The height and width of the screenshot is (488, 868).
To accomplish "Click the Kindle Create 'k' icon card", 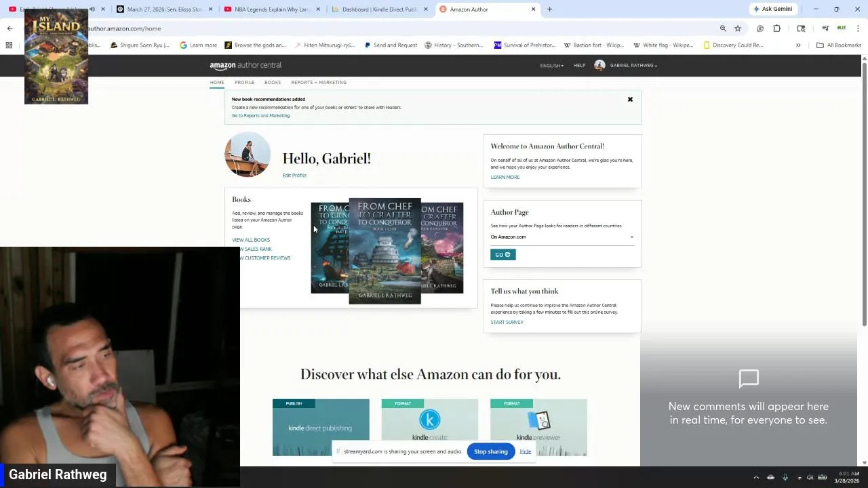I will pyautogui.click(x=429, y=427).
